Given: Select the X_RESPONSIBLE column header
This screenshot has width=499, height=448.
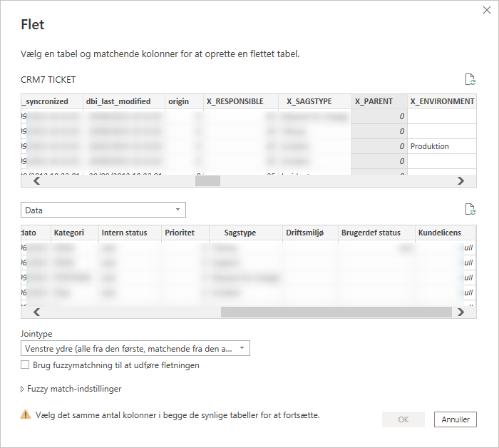Looking at the screenshot, I should [x=241, y=101].
